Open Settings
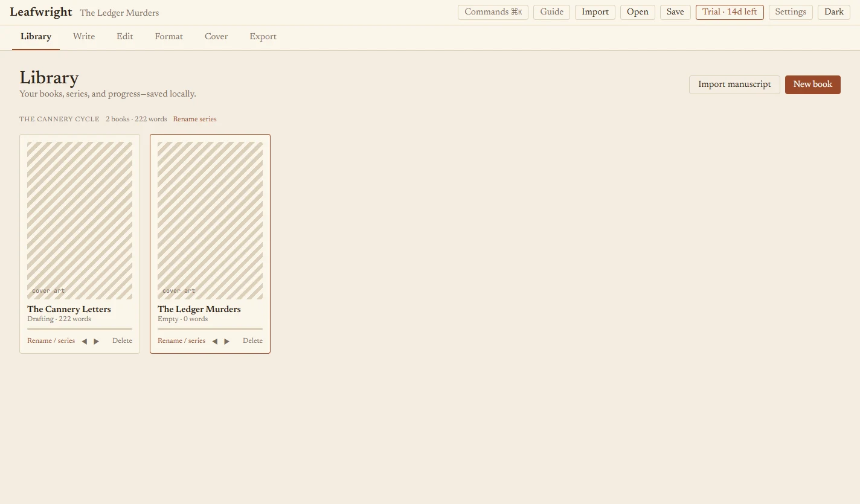 [791, 12]
